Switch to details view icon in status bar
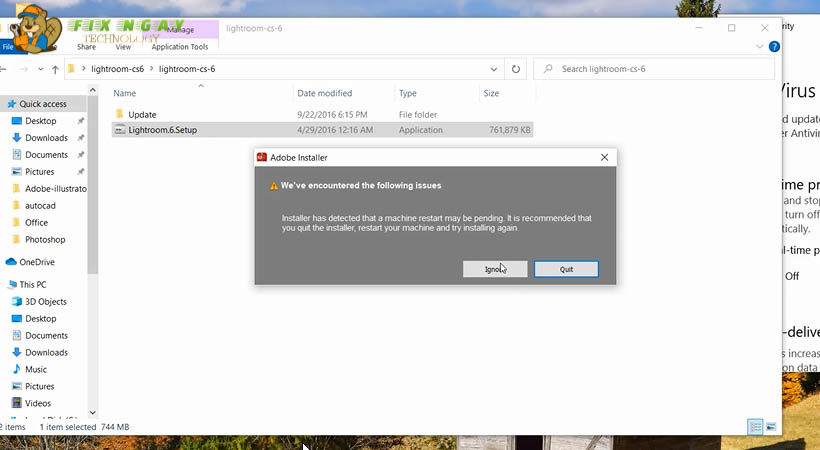 click(756, 427)
